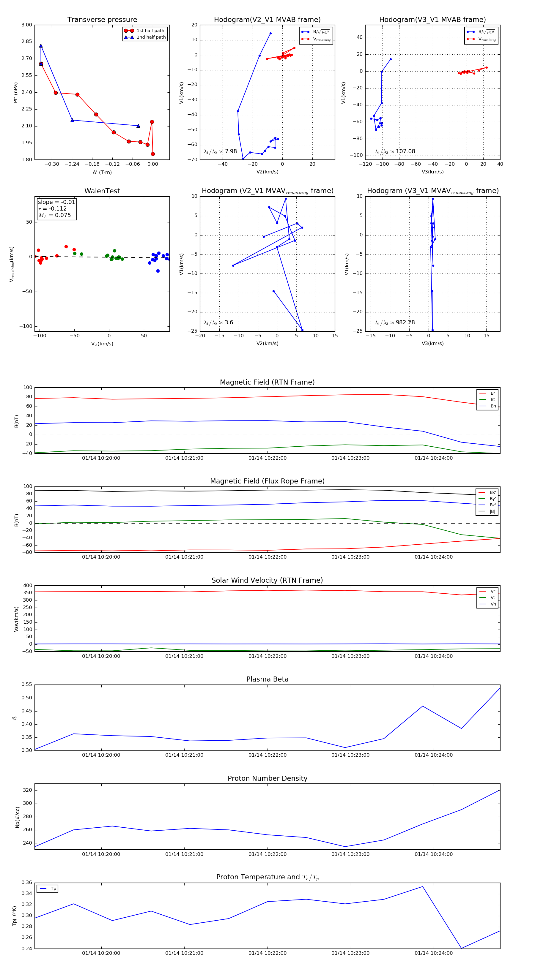Click the "WalenTest" plot title

point(102,191)
